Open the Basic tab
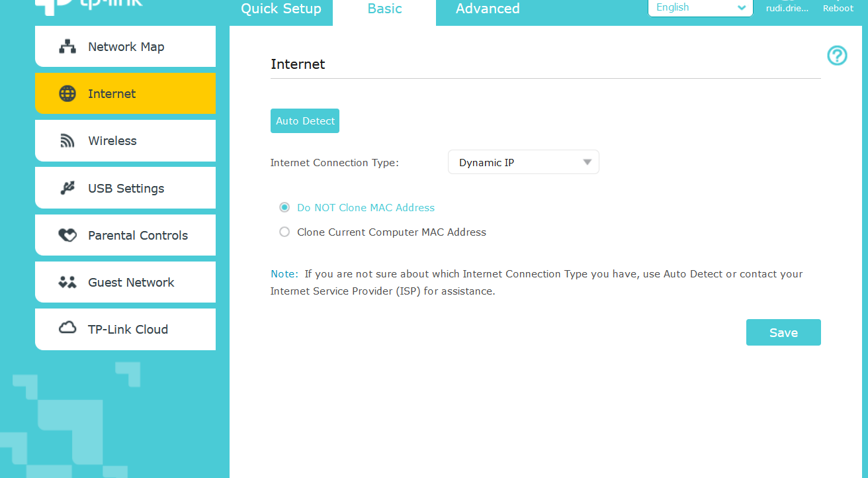The image size is (868, 478). click(x=384, y=9)
